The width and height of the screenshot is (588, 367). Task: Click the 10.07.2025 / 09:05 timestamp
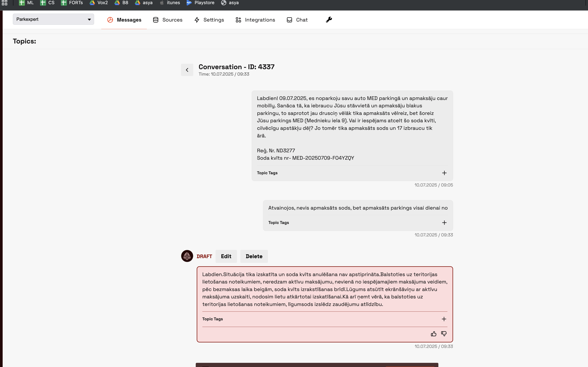pyautogui.click(x=434, y=185)
